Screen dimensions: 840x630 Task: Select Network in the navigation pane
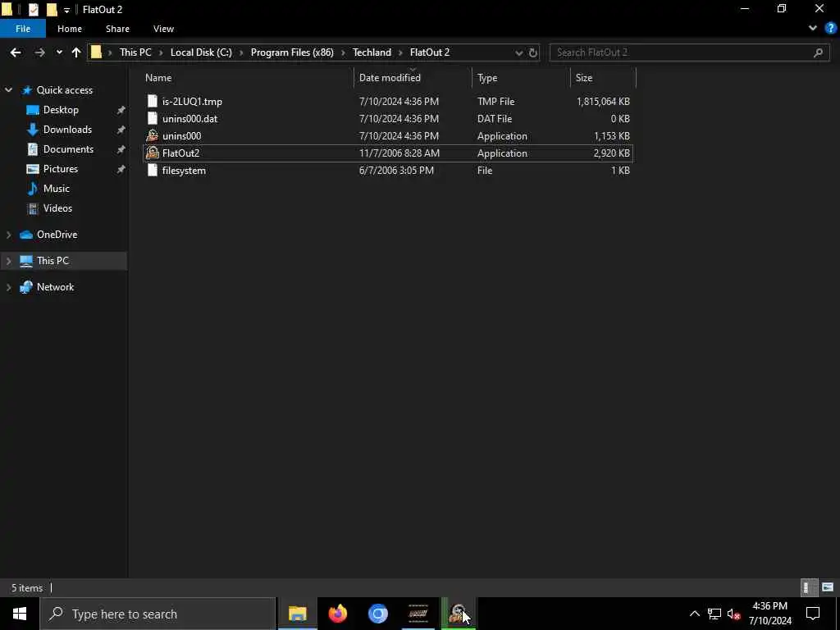point(55,287)
